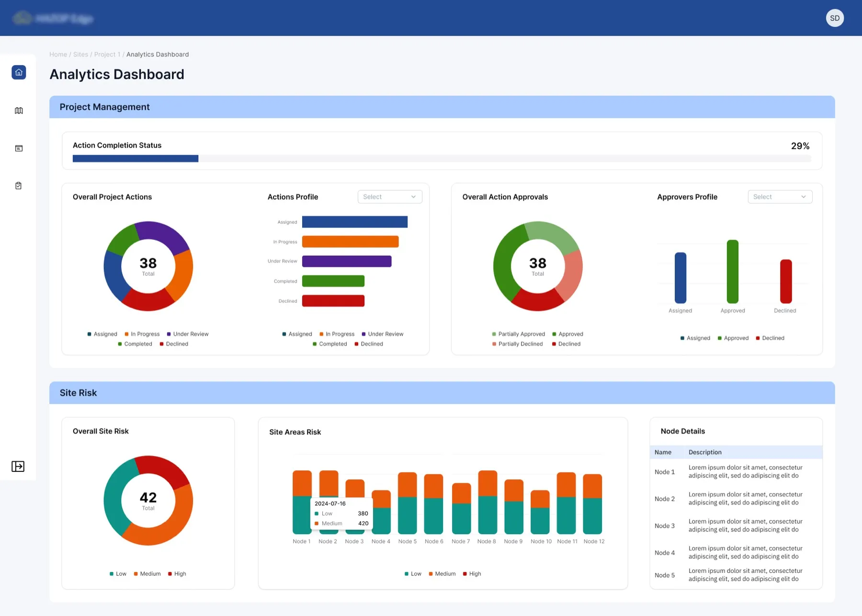Click the Node 10 axis label
The image size is (862, 616).
pyautogui.click(x=541, y=541)
